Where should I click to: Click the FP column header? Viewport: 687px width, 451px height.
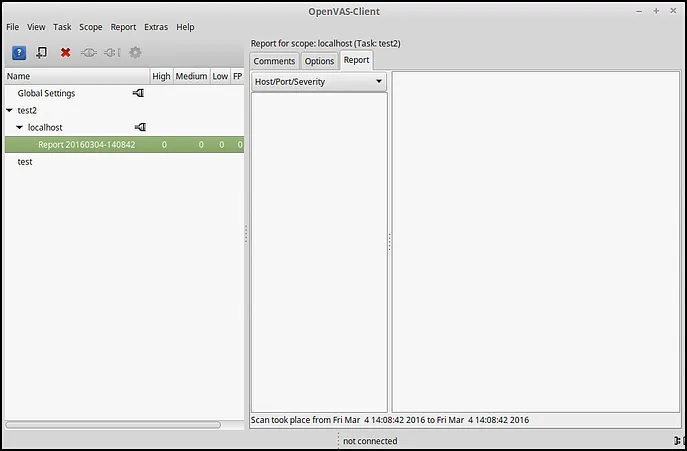237,76
